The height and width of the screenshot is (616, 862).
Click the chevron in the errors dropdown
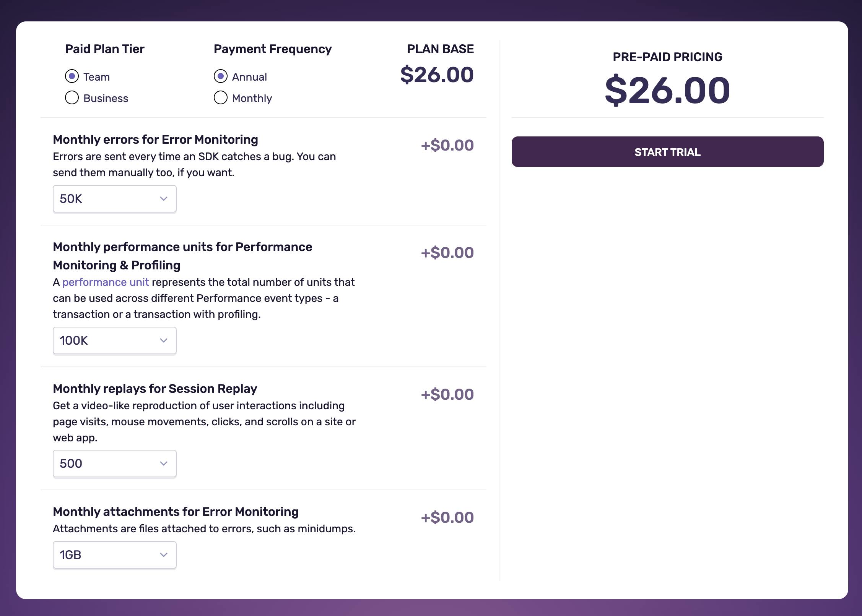164,199
